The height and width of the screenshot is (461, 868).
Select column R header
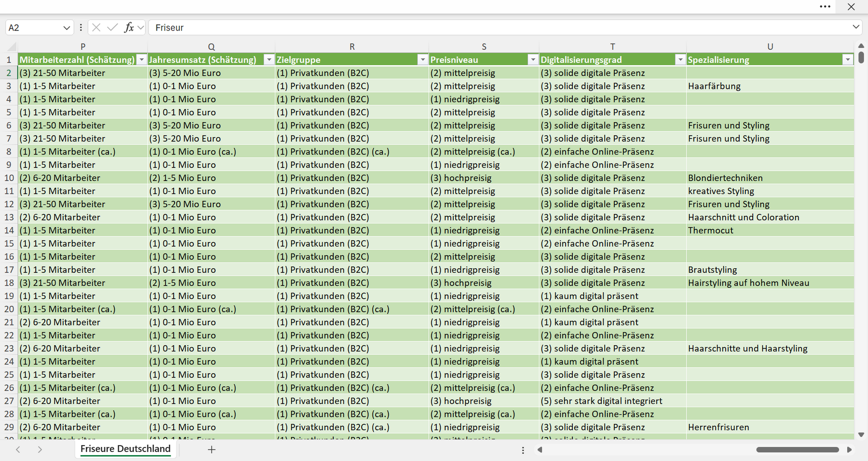pyautogui.click(x=352, y=47)
